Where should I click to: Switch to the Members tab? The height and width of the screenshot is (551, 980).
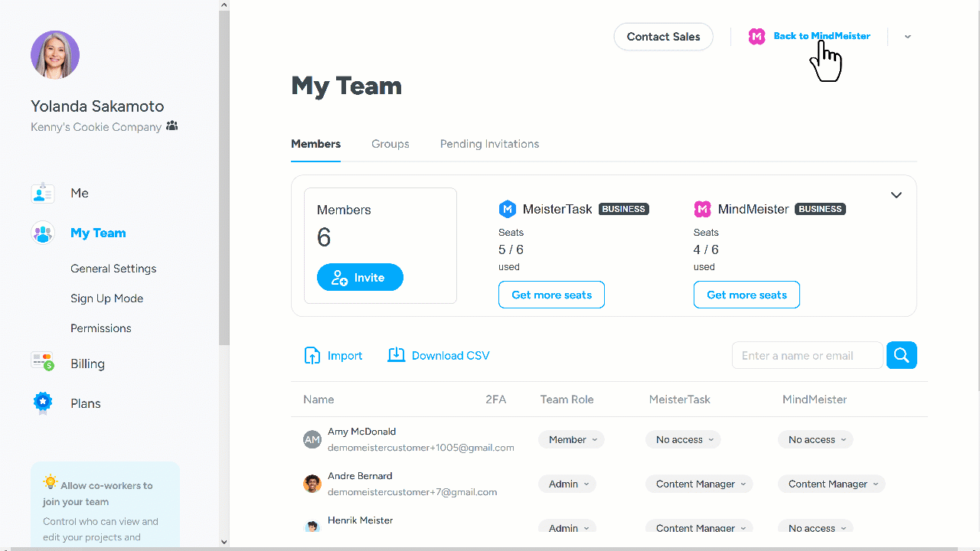coord(315,144)
